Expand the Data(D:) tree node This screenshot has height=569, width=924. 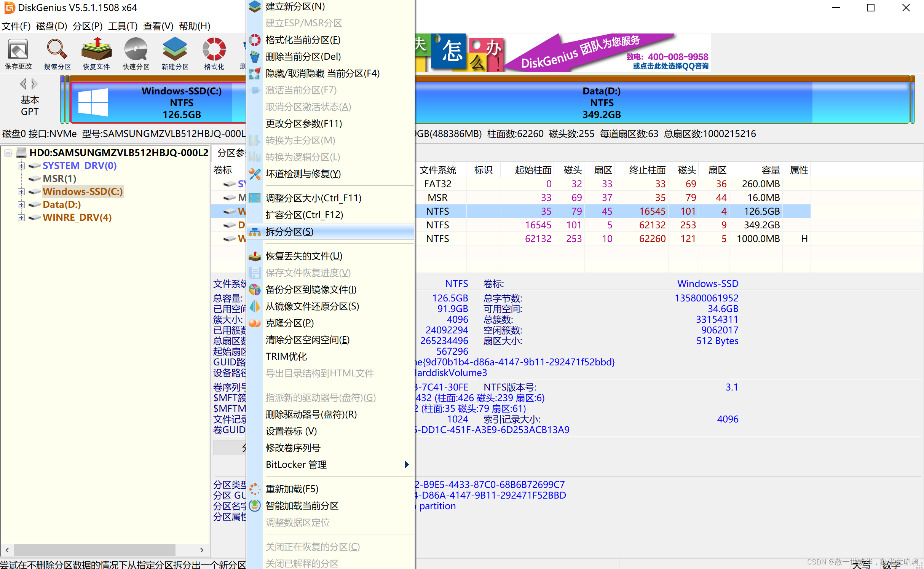click(21, 205)
